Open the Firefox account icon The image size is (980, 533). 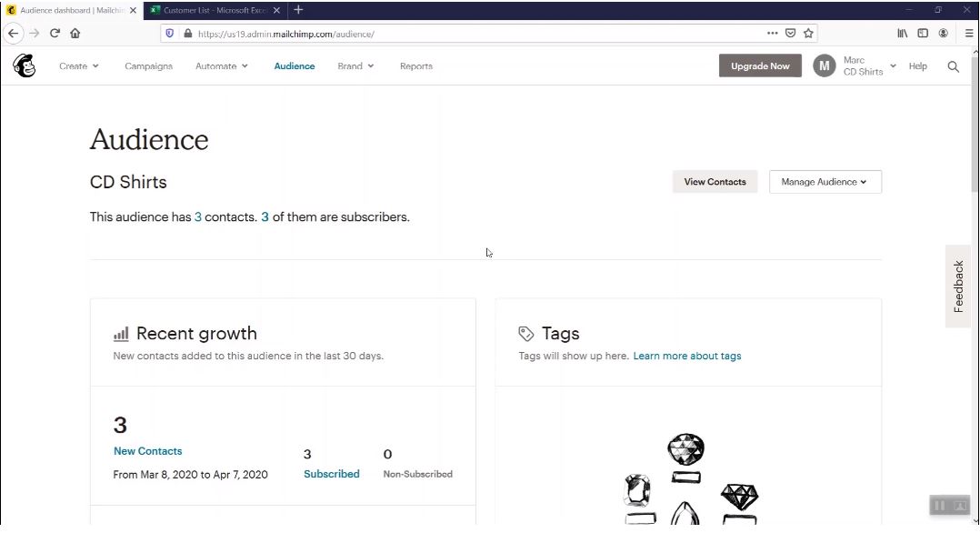click(x=943, y=33)
